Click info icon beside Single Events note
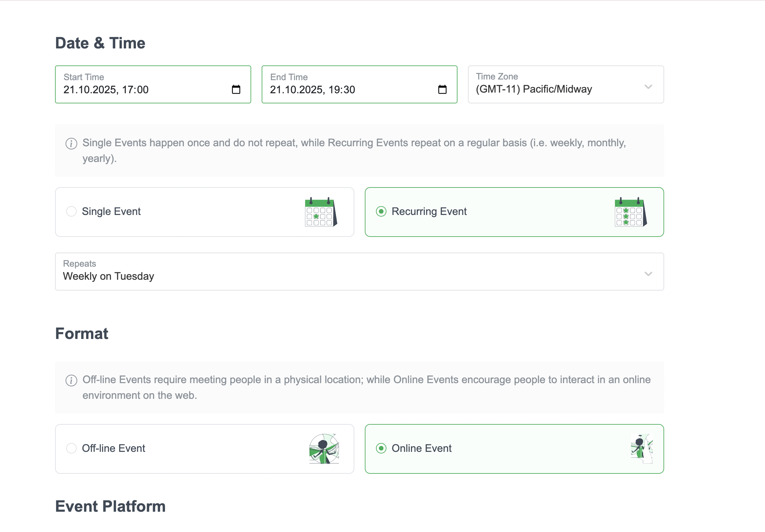Viewport: 765px width, 532px height. 71,144
